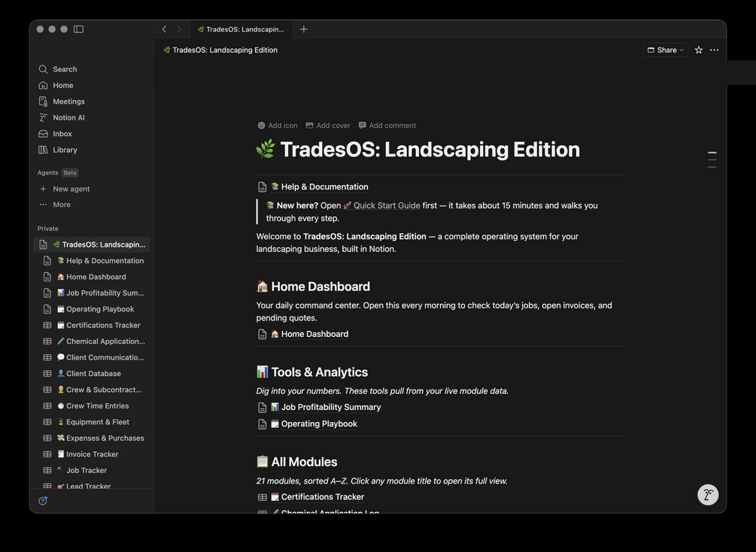Image resolution: width=756 pixels, height=552 pixels.
Task: Open Certifications Tracker module link in content
Action: tap(317, 496)
